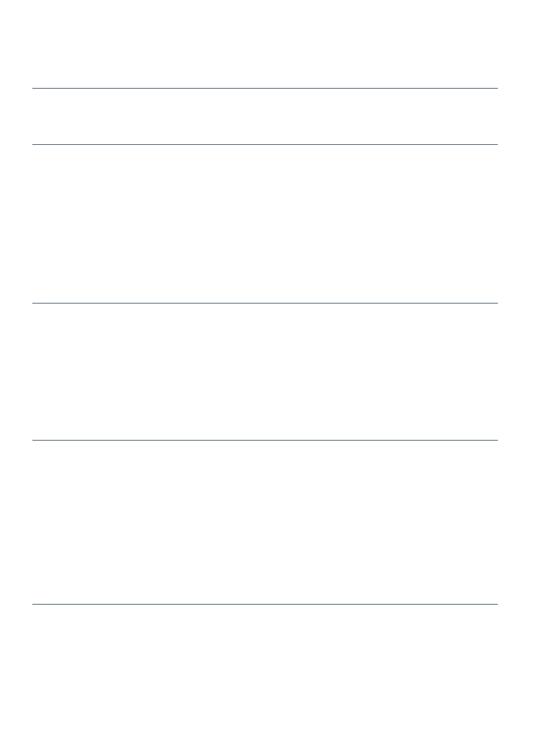This screenshot has width=535, height=756.
Task: Click the second horizontal divider line
Action: tap(265, 144)
